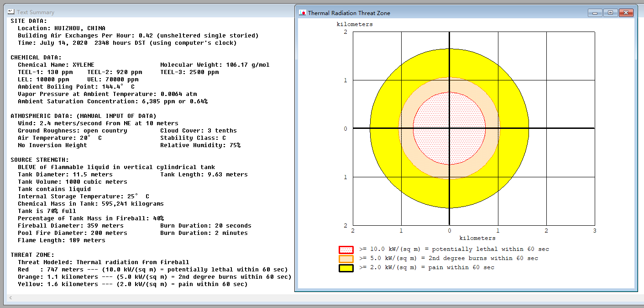Click 'Burn Duration: 2 minutes' text
Screen dimensions: 644x308
204,233
